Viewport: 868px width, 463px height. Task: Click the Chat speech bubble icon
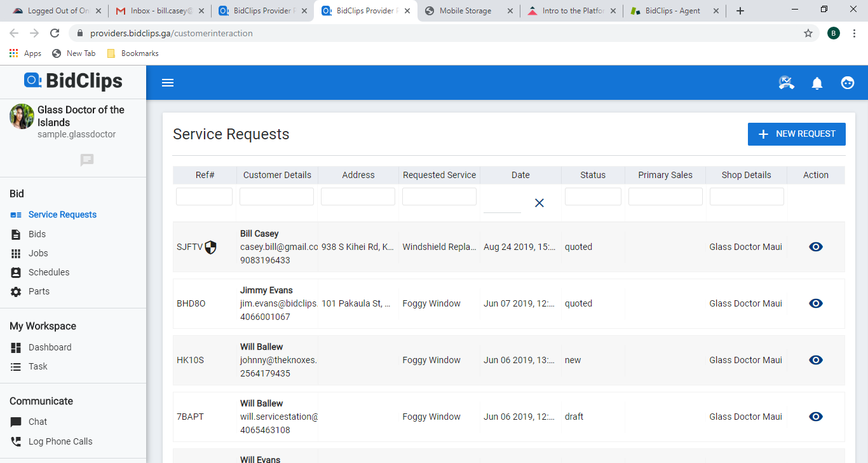[16, 422]
